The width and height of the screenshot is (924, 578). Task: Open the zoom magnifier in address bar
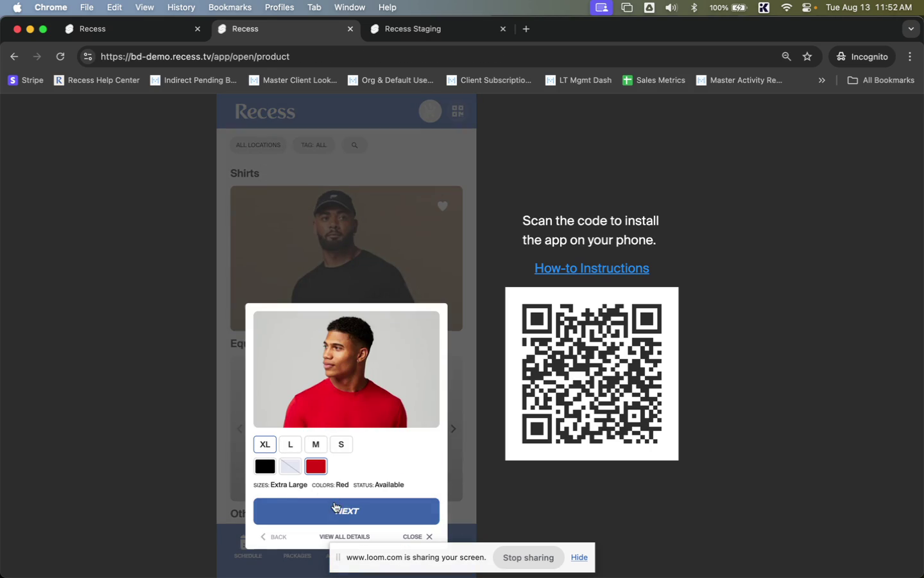(x=786, y=57)
